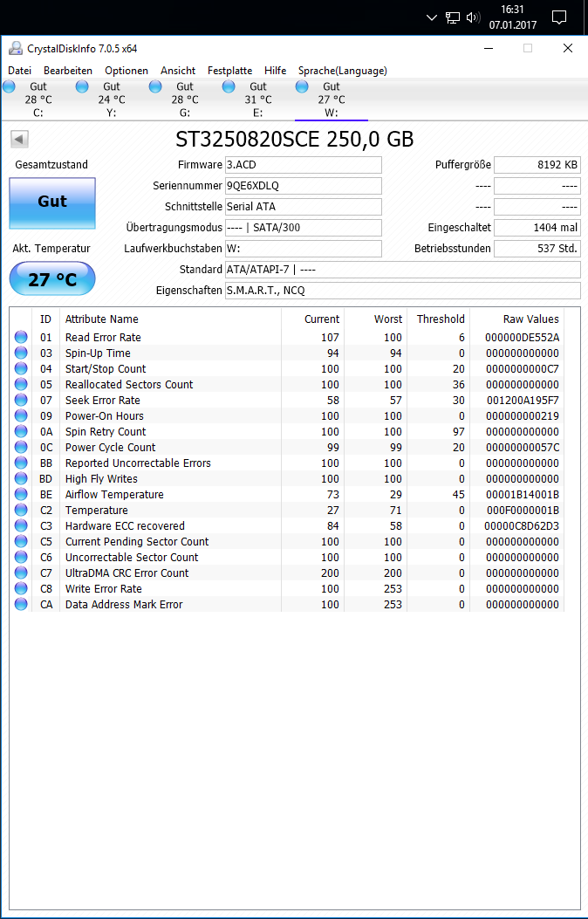Open the Festplatte menu
This screenshot has height=919, width=588.
tap(229, 71)
